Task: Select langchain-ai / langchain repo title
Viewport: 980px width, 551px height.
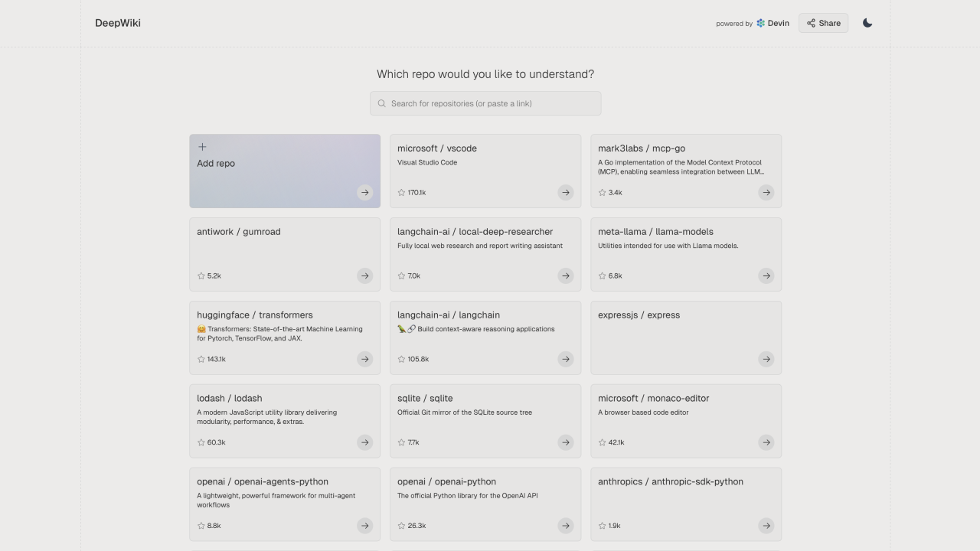Action: point(449,315)
